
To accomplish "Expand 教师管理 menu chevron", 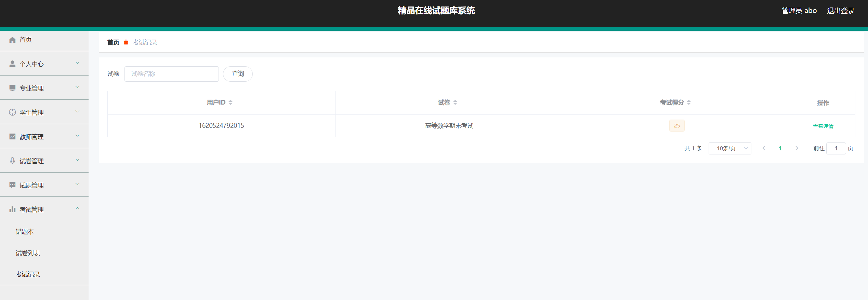I will [x=78, y=136].
